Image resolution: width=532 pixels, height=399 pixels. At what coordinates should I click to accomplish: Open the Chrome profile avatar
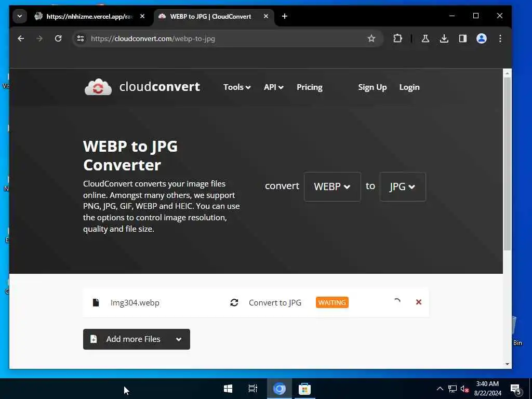pos(482,38)
